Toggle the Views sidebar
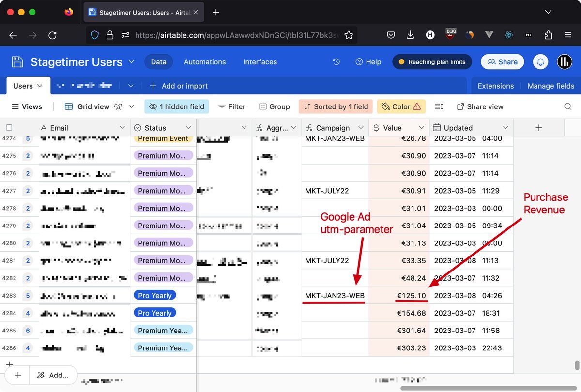 pos(27,106)
